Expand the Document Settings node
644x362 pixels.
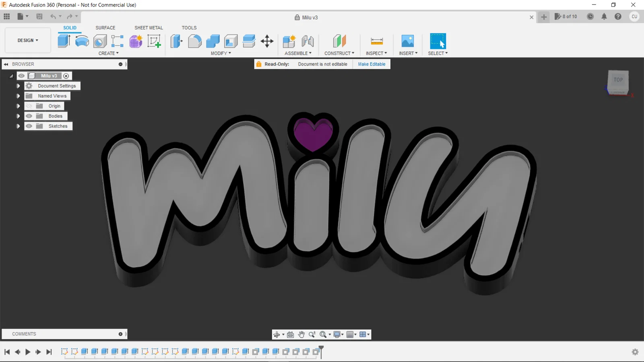18,86
